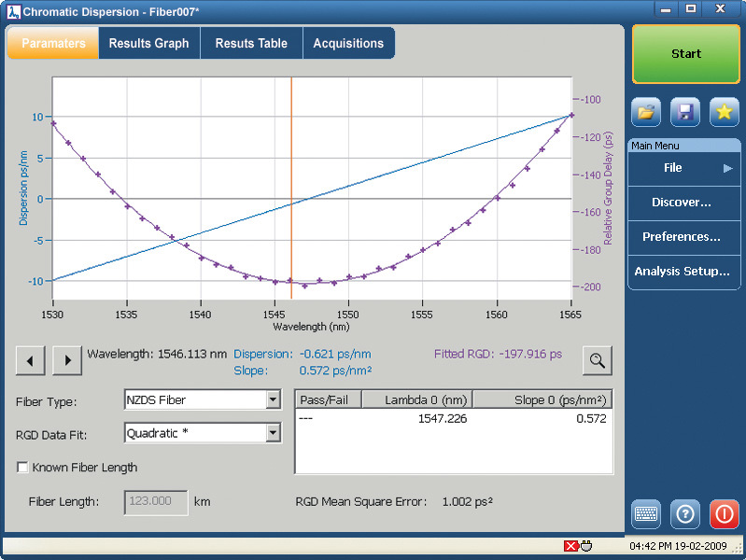Click the red power exit icon
Viewport: 746px width, 560px height.
tap(725, 514)
